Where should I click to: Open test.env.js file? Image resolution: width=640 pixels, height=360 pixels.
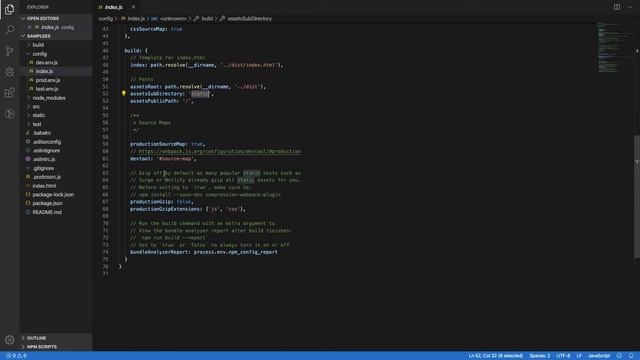click(x=47, y=89)
